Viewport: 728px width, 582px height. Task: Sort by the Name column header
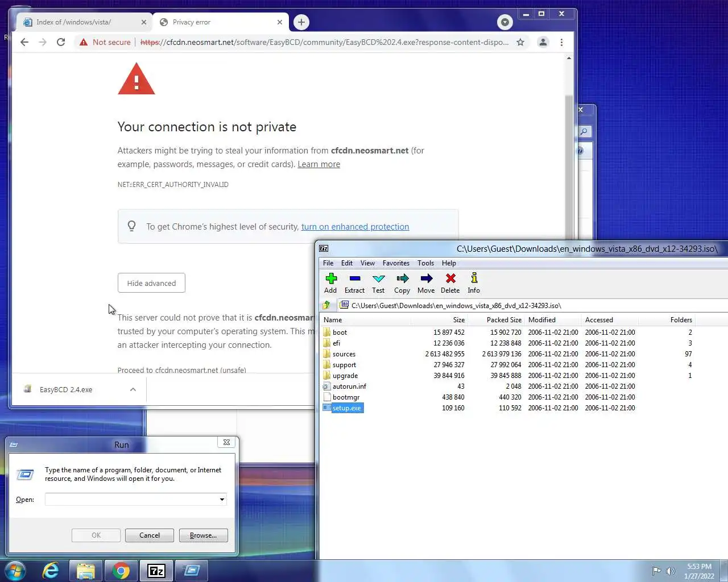(366, 320)
